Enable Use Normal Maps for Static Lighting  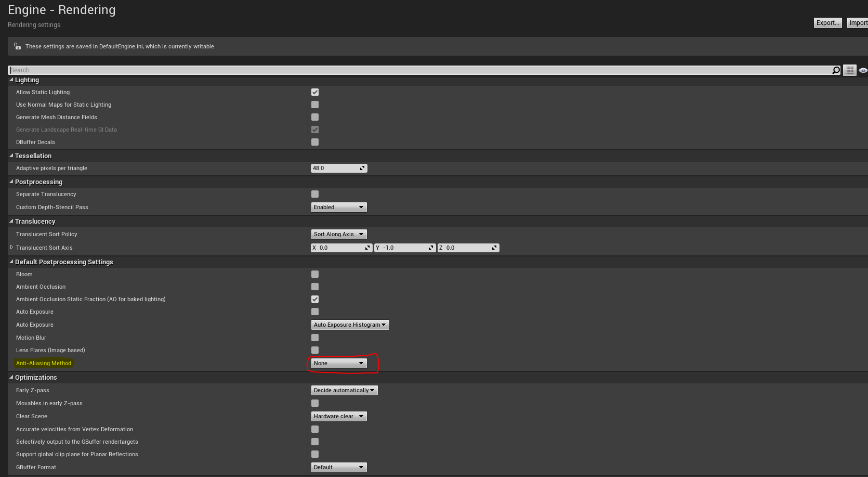coord(315,105)
